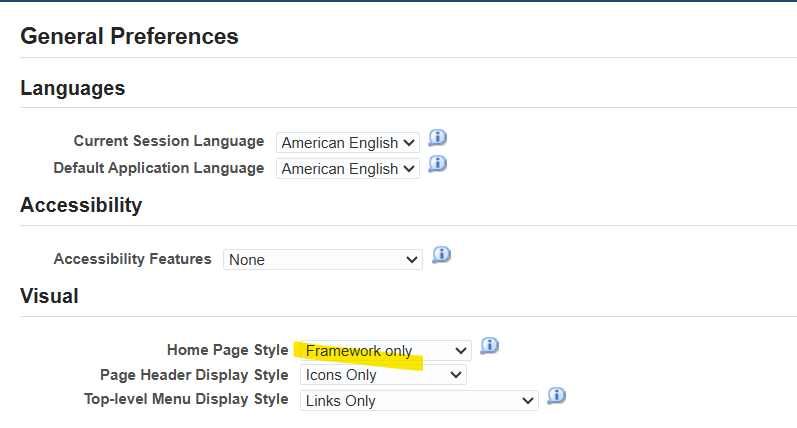Open the Current Session Language dropdown
The height and width of the screenshot is (428, 797).
[348, 143]
